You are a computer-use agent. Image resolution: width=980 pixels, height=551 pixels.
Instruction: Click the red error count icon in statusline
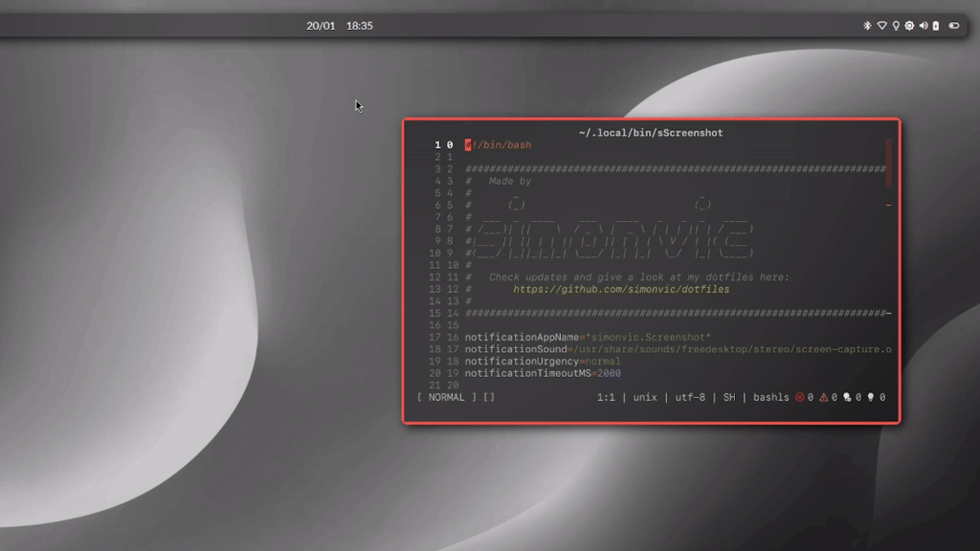click(x=799, y=397)
